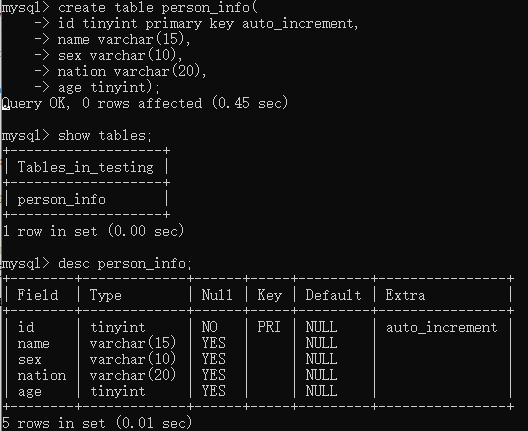Click the Default column header
Image resolution: width=528 pixels, height=431 pixels.
point(333,295)
